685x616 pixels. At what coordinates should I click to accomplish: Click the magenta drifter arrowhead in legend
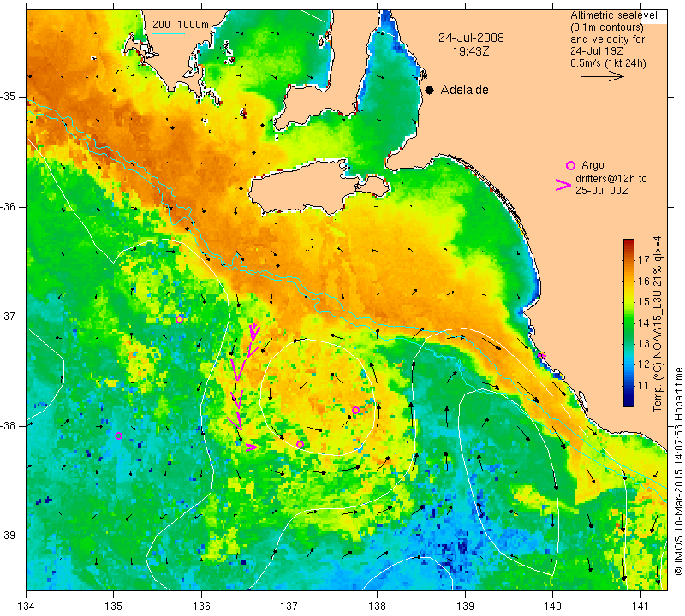563,185
